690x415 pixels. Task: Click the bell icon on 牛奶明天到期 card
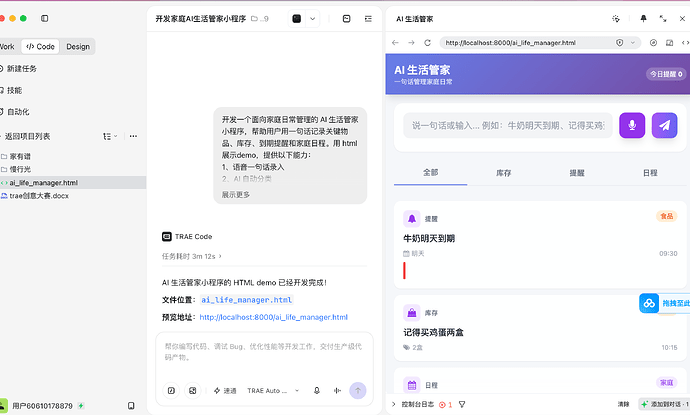click(411, 219)
